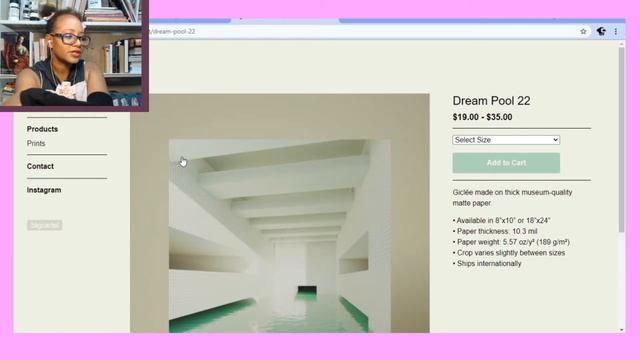The width and height of the screenshot is (640, 360).
Task: Open the browser profile avatar icon
Action: point(601,31)
